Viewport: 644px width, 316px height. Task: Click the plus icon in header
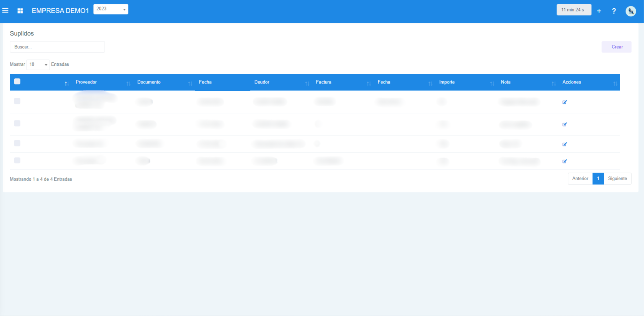click(599, 11)
